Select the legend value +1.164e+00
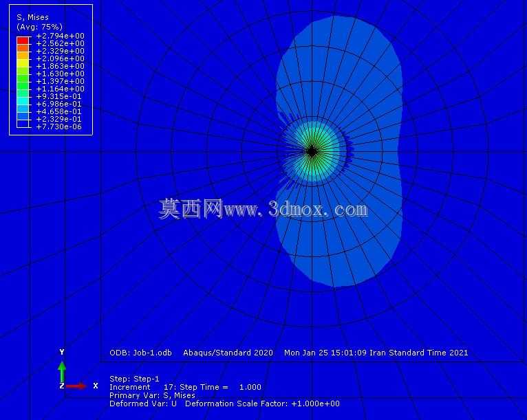This screenshot has height=420, width=527. click(x=60, y=89)
